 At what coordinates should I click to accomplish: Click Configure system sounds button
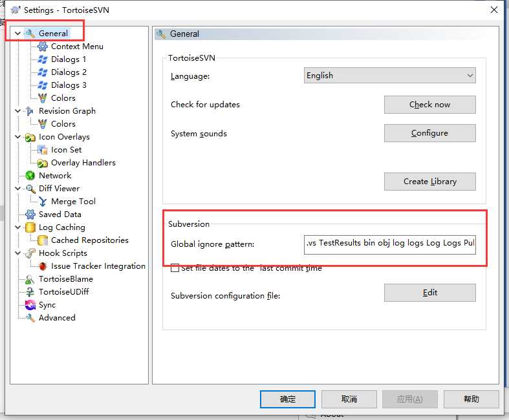430,133
